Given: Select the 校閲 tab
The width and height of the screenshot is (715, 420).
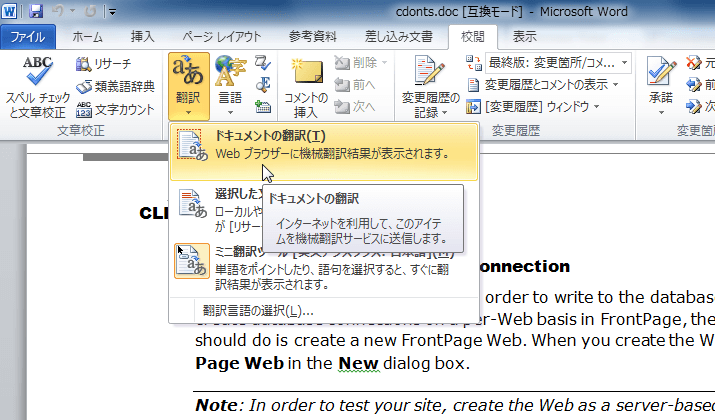Looking at the screenshot, I should pos(472,37).
